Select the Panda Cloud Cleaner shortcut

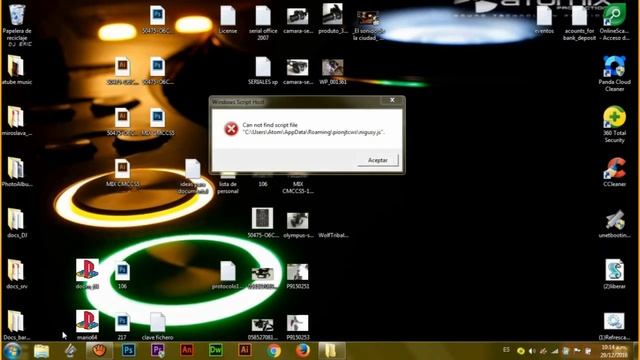coord(614,66)
